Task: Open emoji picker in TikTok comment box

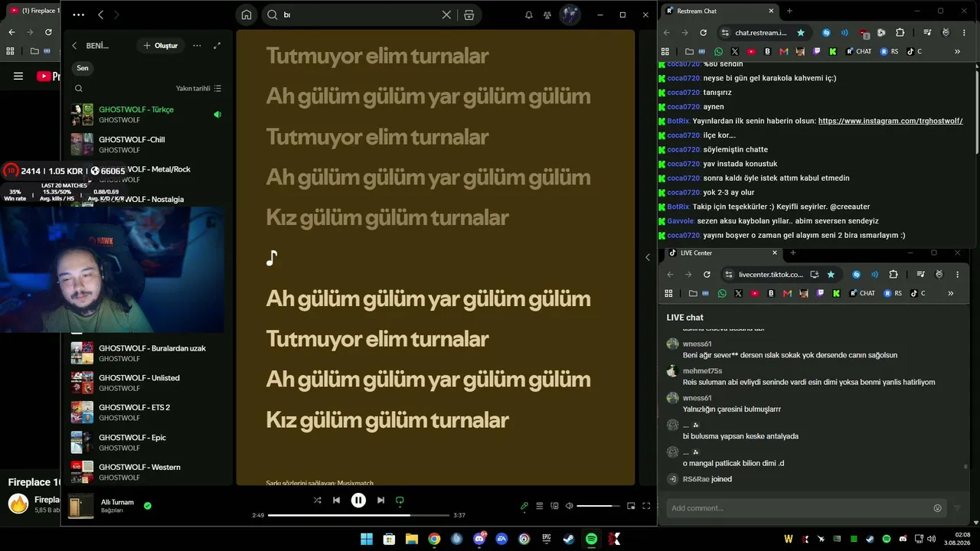Action: (938, 508)
